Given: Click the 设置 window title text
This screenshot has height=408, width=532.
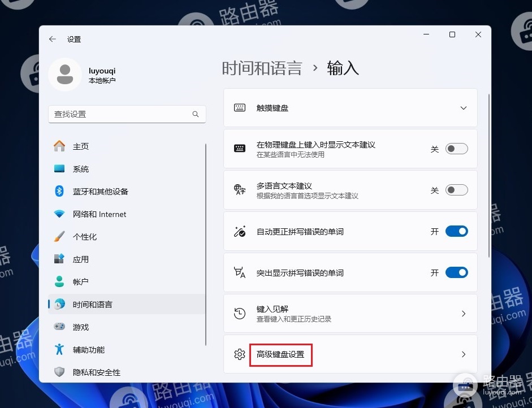Looking at the screenshot, I should tap(74, 40).
